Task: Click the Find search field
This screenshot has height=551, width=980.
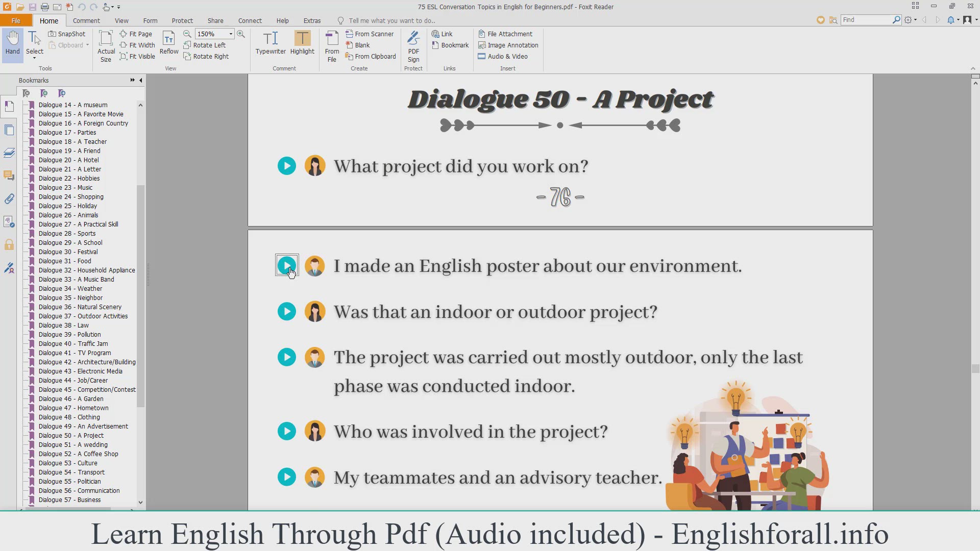Action: point(866,20)
